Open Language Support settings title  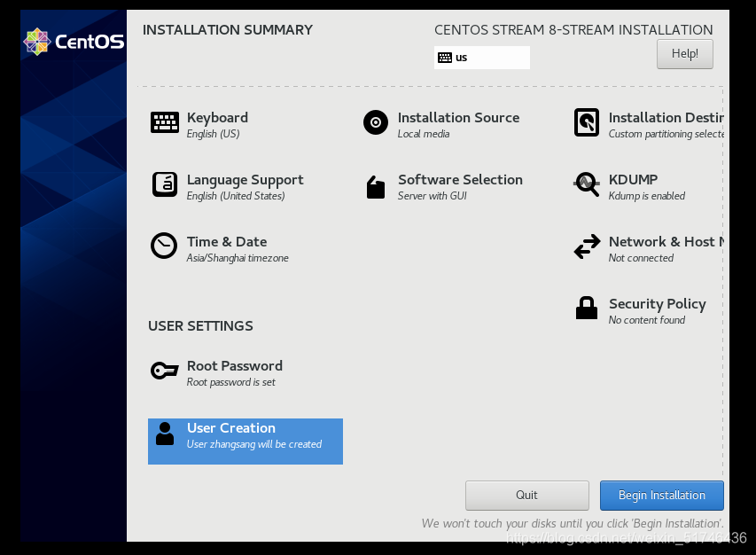point(245,180)
